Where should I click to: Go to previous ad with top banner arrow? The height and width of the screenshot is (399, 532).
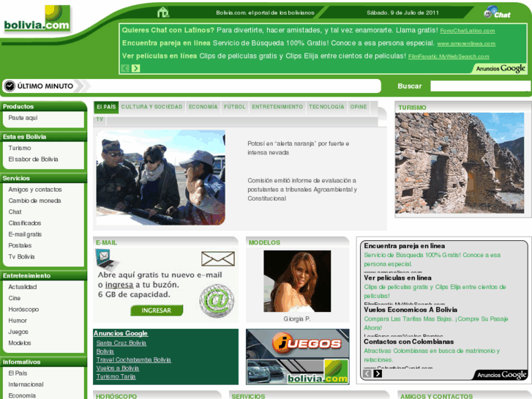125,68
